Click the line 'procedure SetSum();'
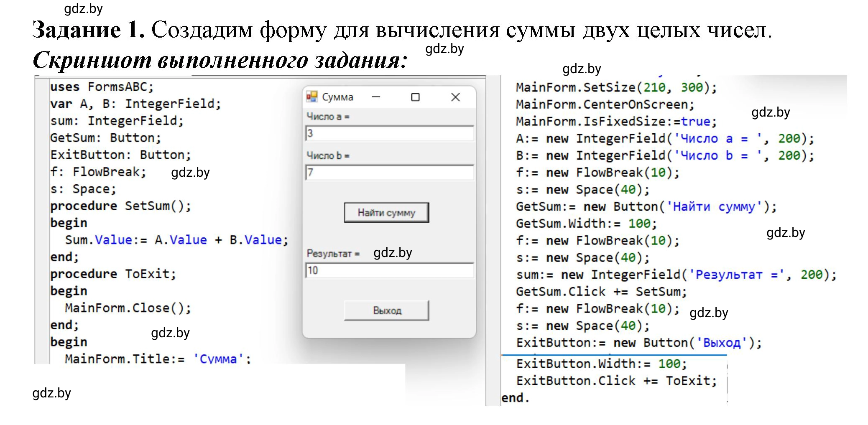The height and width of the screenshot is (425, 868). point(120,206)
